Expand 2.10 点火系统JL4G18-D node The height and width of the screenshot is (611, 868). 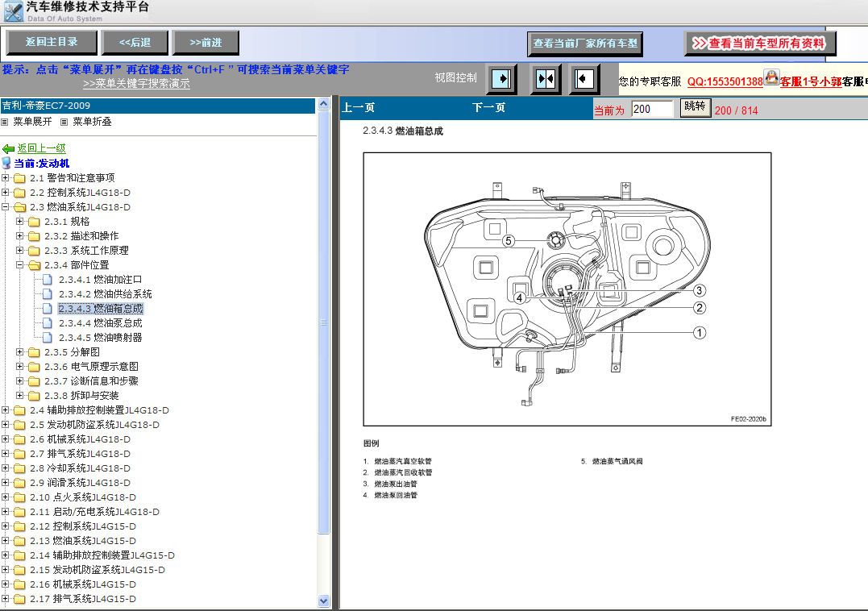coord(6,497)
